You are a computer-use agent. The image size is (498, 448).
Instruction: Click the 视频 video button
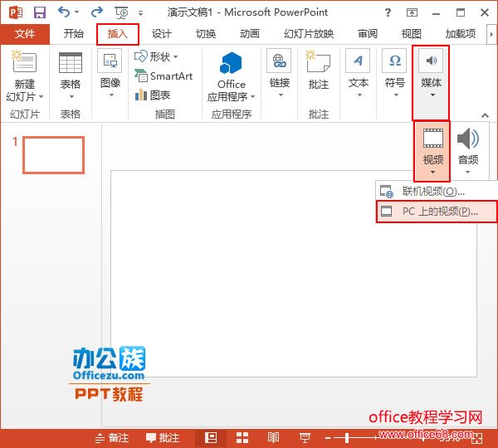(x=432, y=151)
